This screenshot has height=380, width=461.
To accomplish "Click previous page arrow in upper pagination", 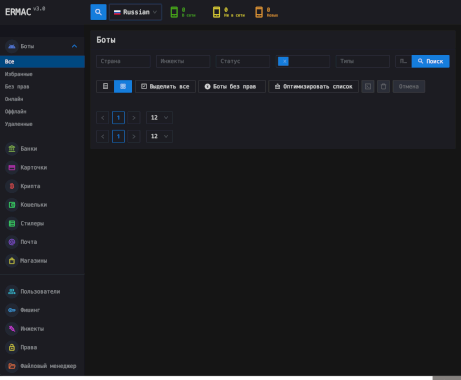I will (103, 118).
